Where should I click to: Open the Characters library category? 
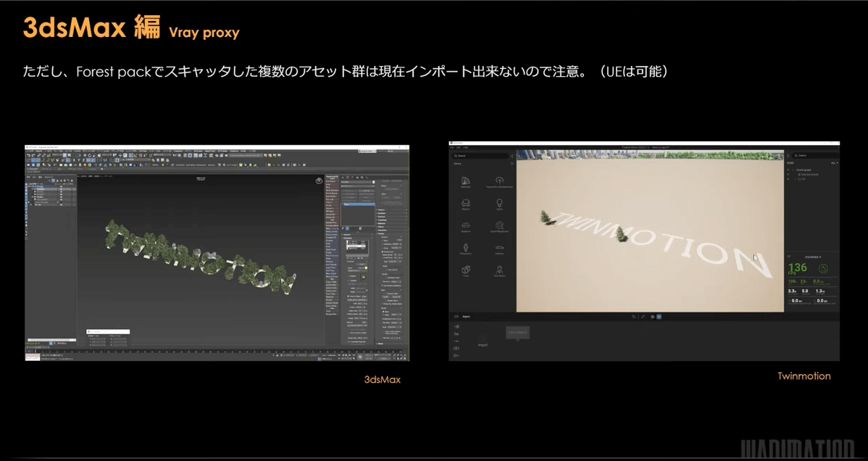point(466,248)
